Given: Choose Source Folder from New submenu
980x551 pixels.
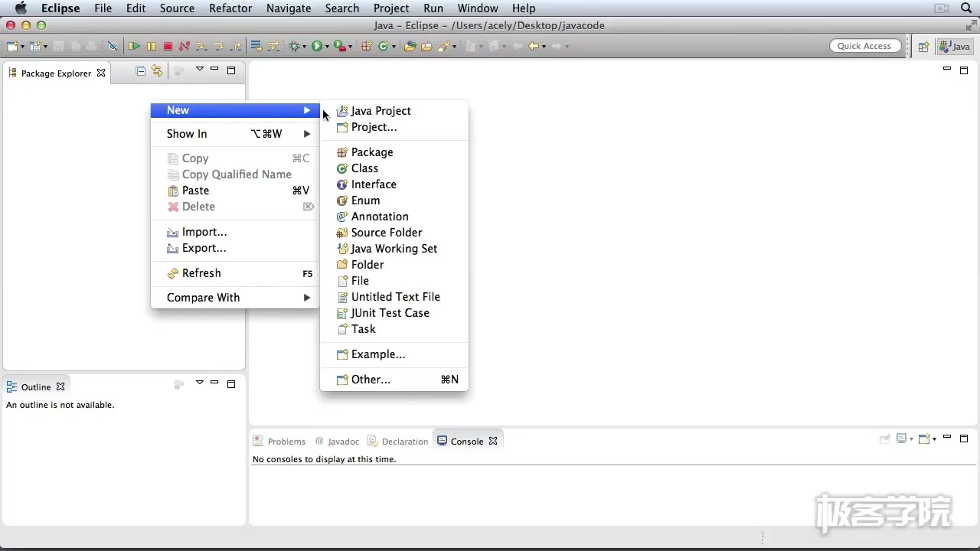Looking at the screenshot, I should coord(394,232).
